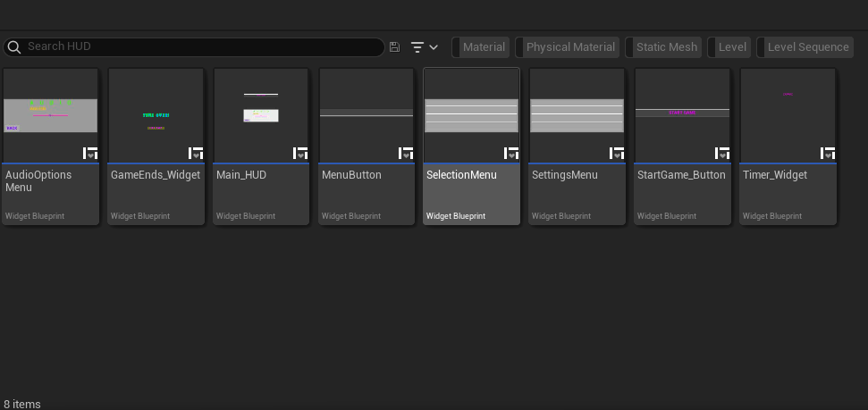Viewport: 868px width, 410px height.
Task: Select the AudioOptionsMenu thumbnail preview
Action: click(x=50, y=115)
